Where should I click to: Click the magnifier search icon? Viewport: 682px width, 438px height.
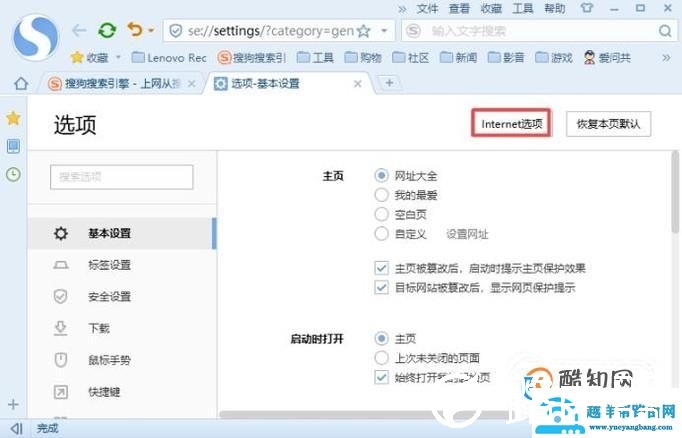point(665,31)
